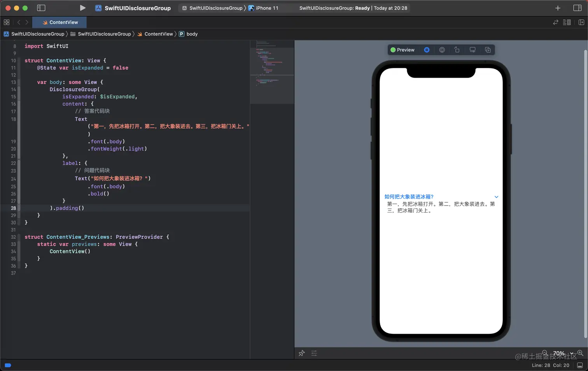The width and height of the screenshot is (588, 371).
Task: Click the DisclosureGroup( code line
Action: 75,89
